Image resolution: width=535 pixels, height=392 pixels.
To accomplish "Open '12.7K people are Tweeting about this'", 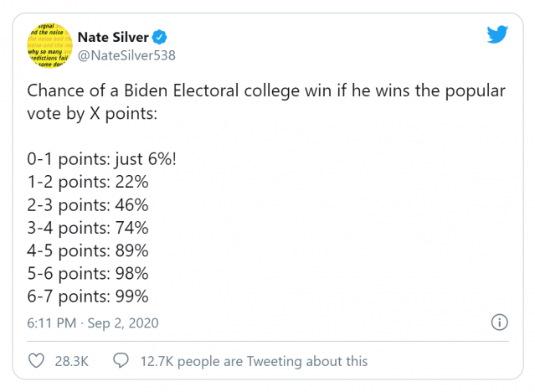I will point(254,361).
